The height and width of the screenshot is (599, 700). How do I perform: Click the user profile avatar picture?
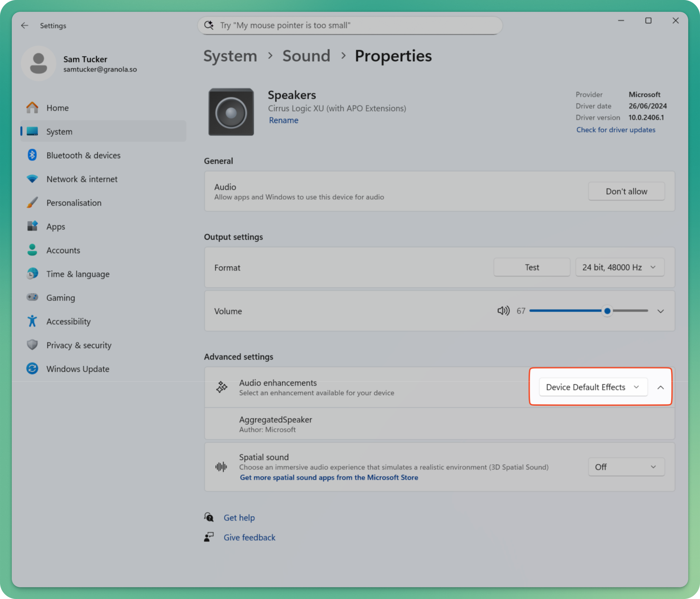point(39,63)
